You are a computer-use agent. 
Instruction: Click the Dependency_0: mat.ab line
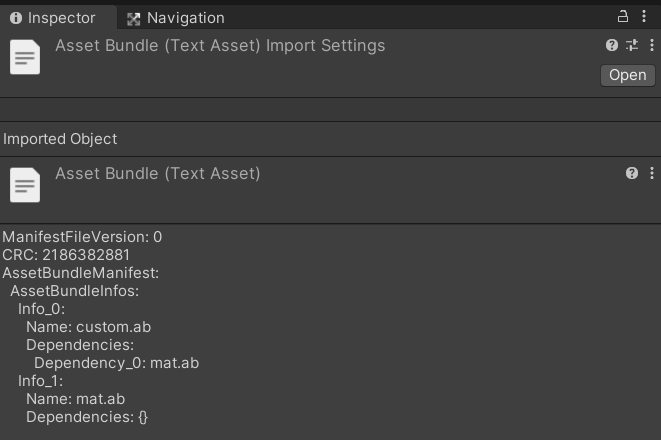click(x=116, y=363)
